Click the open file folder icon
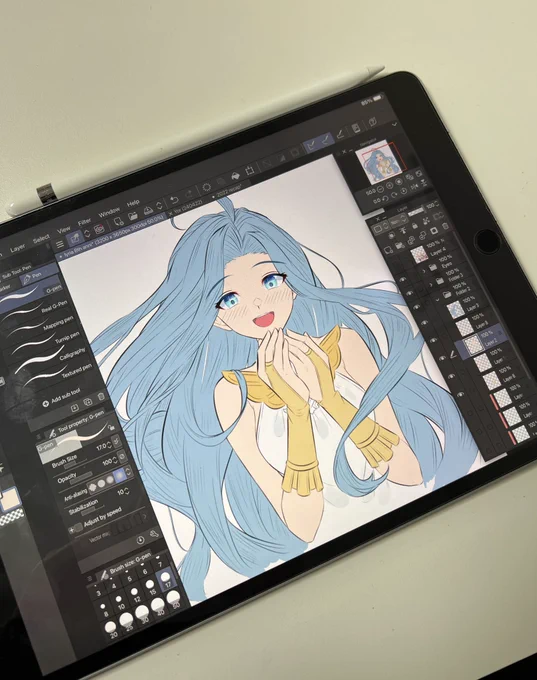Viewport: 537px width, 680px height. (x=133, y=215)
